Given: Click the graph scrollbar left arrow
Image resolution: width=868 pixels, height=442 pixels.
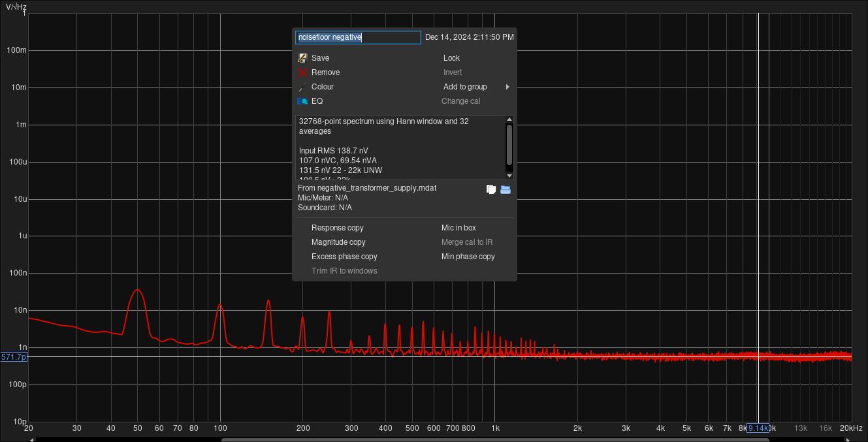Looking at the screenshot, I should [x=31, y=439].
